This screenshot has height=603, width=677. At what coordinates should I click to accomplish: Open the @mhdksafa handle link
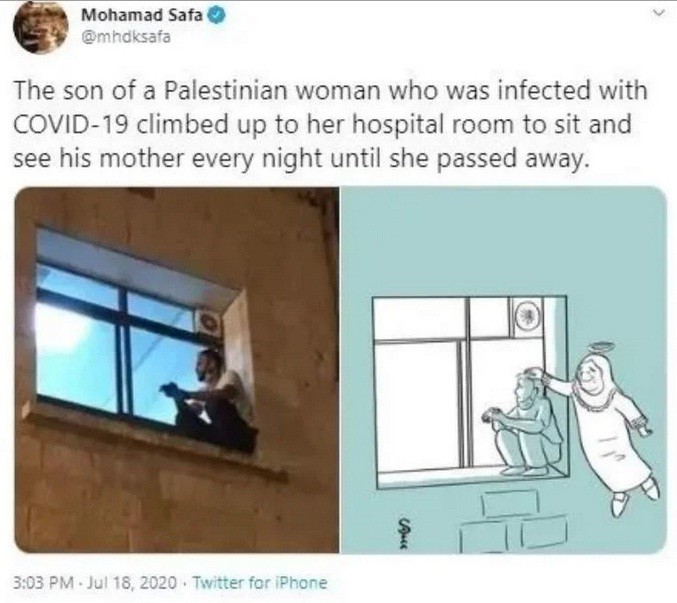[x=126, y=38]
